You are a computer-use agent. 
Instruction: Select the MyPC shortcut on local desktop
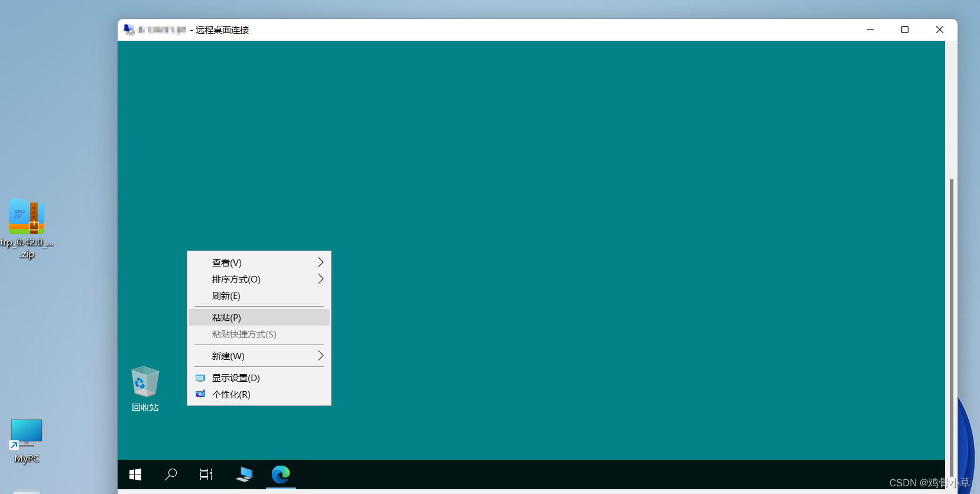tap(27, 441)
